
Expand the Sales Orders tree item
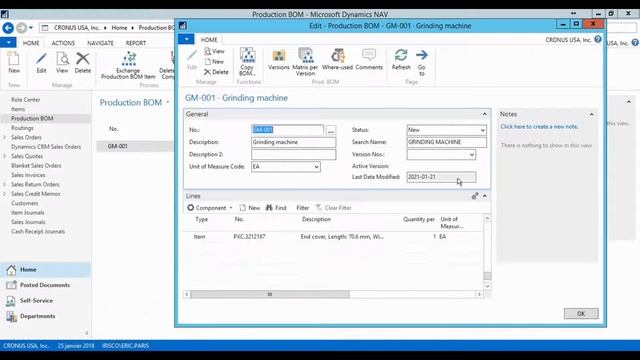click(4, 138)
